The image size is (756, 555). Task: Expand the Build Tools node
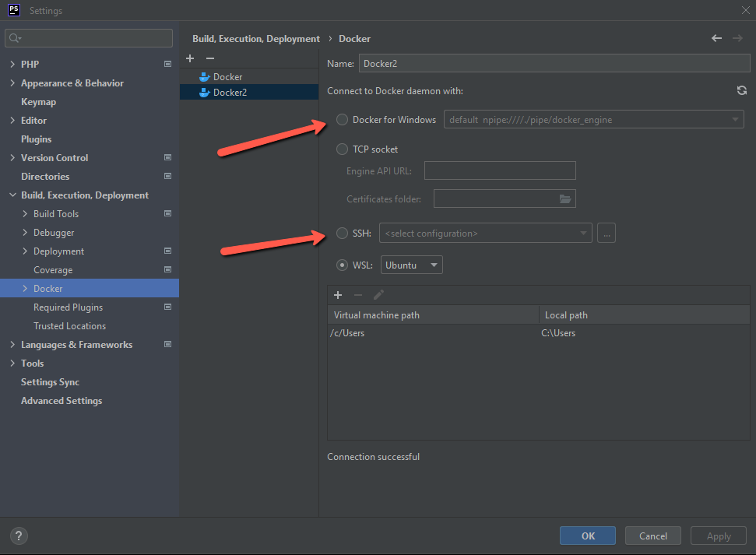tap(25, 213)
